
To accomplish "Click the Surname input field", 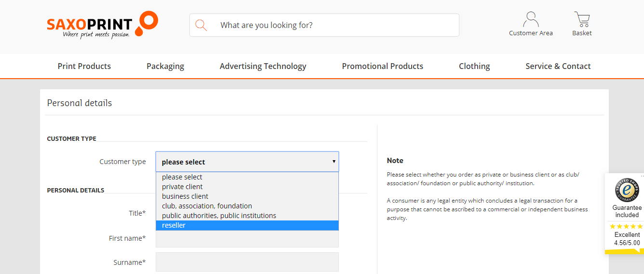I will click(x=247, y=262).
